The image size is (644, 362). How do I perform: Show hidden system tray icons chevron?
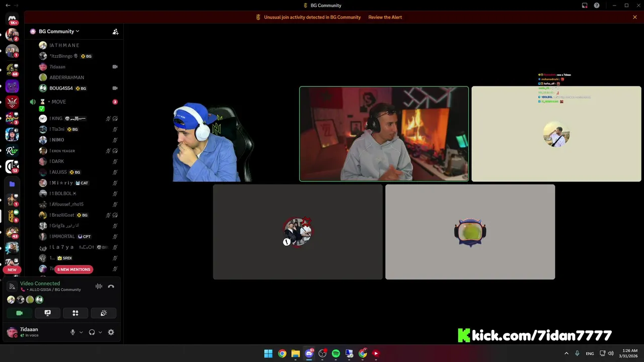click(566, 353)
